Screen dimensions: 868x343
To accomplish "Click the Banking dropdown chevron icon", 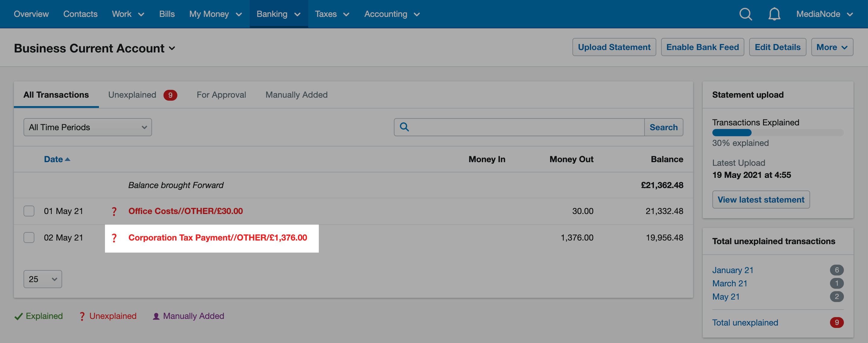I will [298, 14].
